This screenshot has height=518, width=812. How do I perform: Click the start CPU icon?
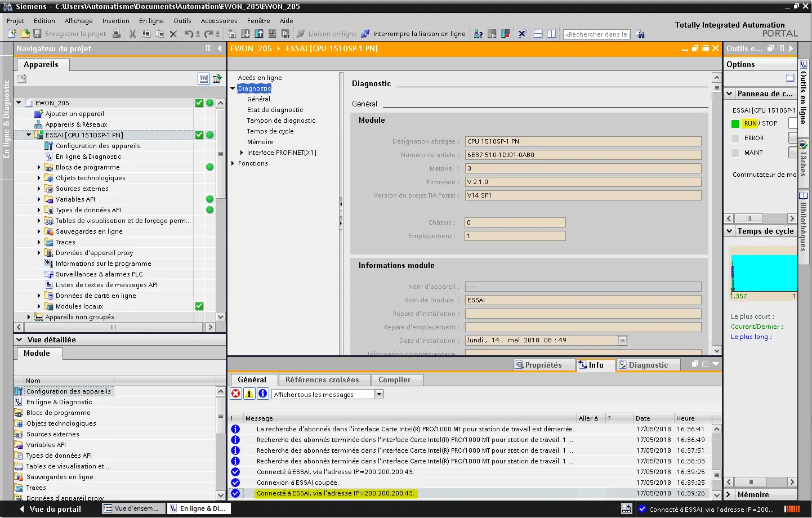[x=492, y=34]
